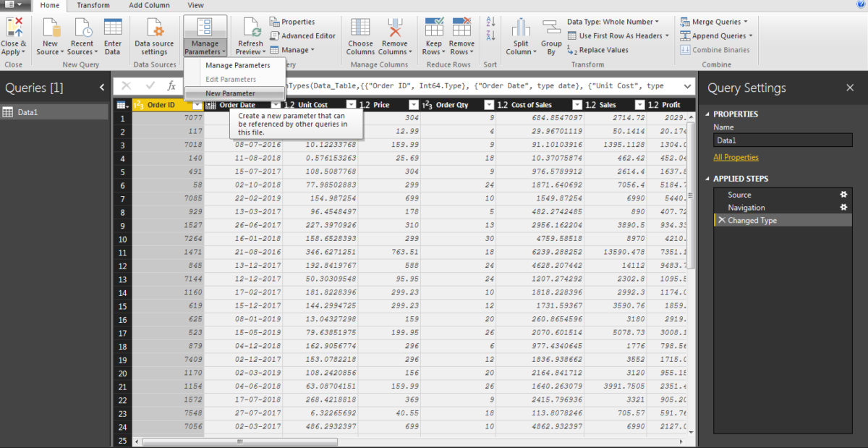Viewport: 868px width, 448px height.
Task: Open settings gear for the Source step
Action: click(843, 194)
